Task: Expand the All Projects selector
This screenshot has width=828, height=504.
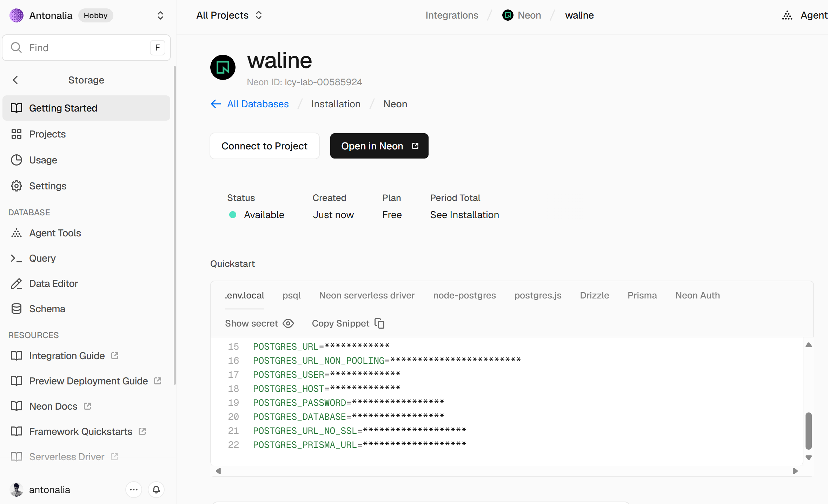Action: (x=229, y=15)
